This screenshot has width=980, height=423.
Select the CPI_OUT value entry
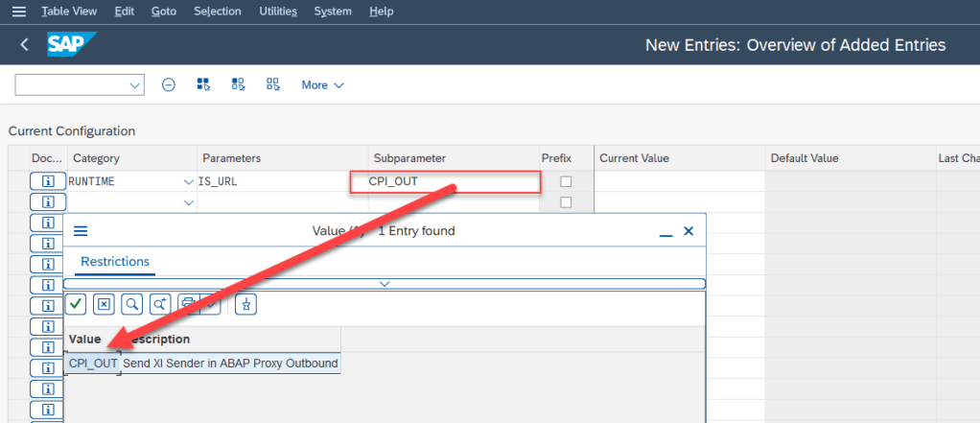pos(93,364)
